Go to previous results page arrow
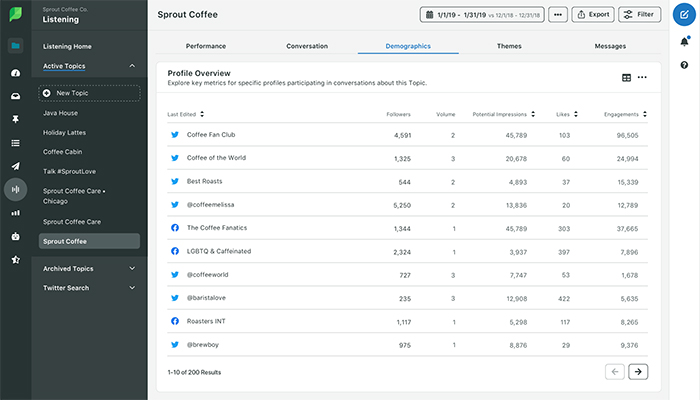This screenshot has width=700, height=400. [x=615, y=371]
